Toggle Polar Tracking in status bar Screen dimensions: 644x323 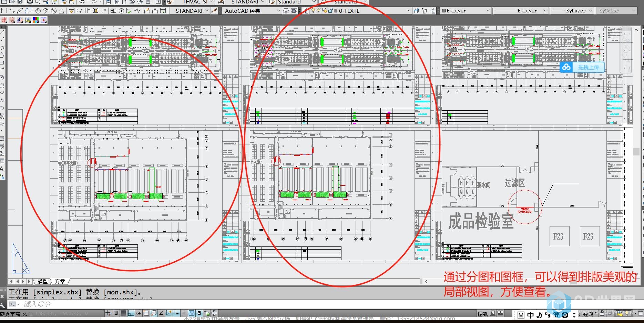point(139,313)
